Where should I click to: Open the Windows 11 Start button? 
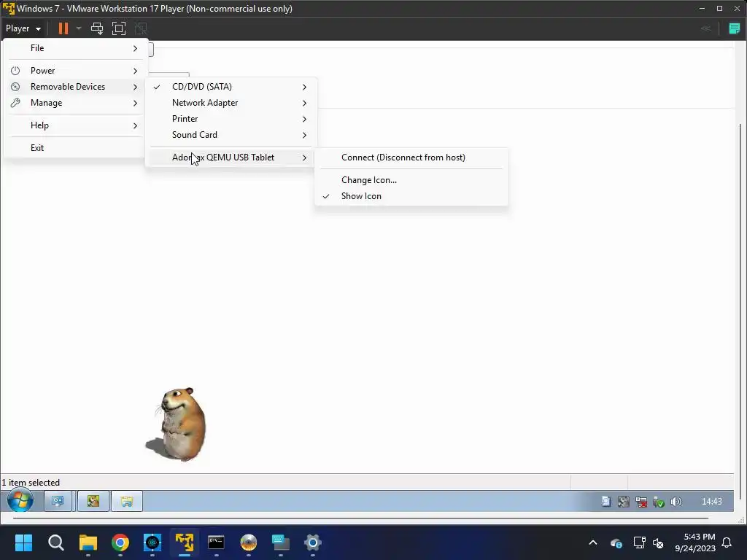pyautogui.click(x=23, y=542)
